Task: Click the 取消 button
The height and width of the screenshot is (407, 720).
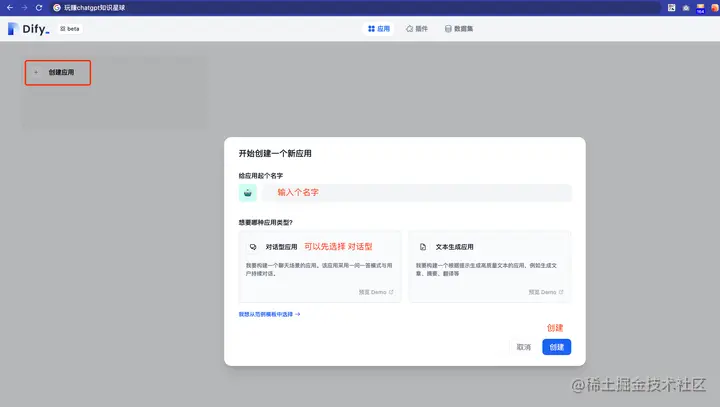Action: [x=523, y=347]
